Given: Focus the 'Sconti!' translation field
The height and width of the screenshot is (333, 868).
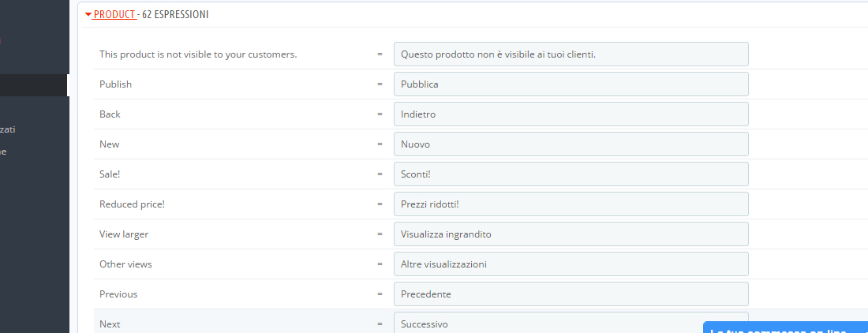Looking at the screenshot, I should pos(571,174).
